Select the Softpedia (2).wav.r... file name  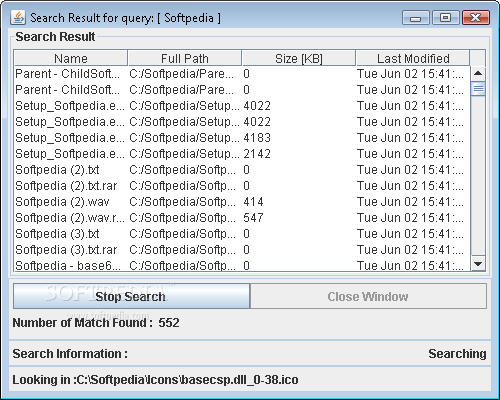pos(70,218)
